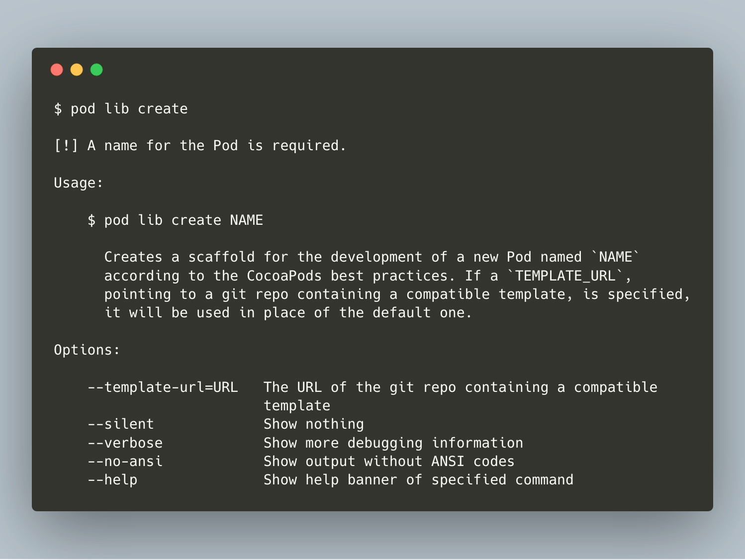Click 'Show output without ANSI codes' text
The width and height of the screenshot is (745, 560).
point(389,462)
